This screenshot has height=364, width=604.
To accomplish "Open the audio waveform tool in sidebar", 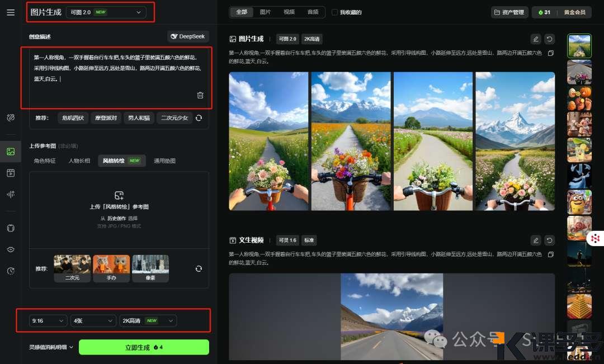I will point(10,194).
